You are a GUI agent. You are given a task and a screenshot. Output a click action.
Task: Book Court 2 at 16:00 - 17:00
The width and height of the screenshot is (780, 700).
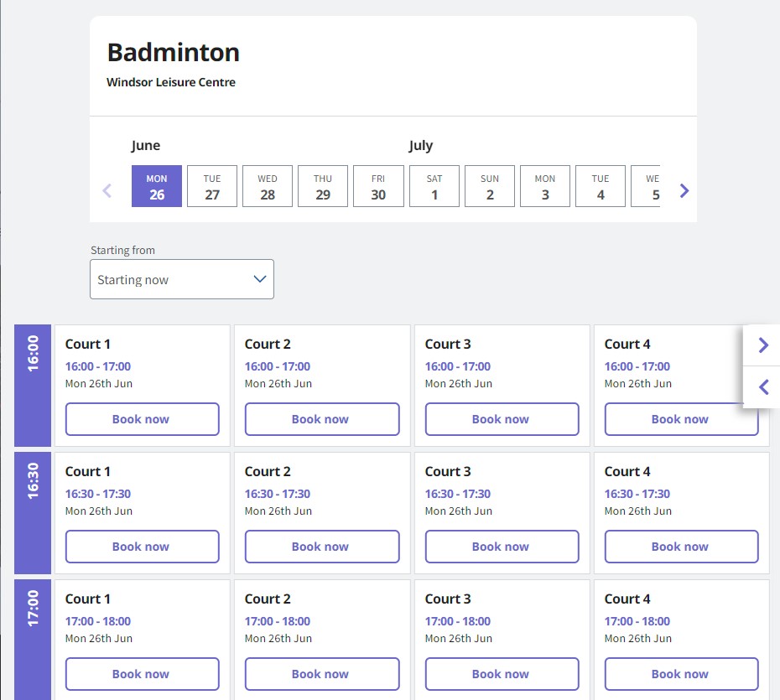click(322, 419)
